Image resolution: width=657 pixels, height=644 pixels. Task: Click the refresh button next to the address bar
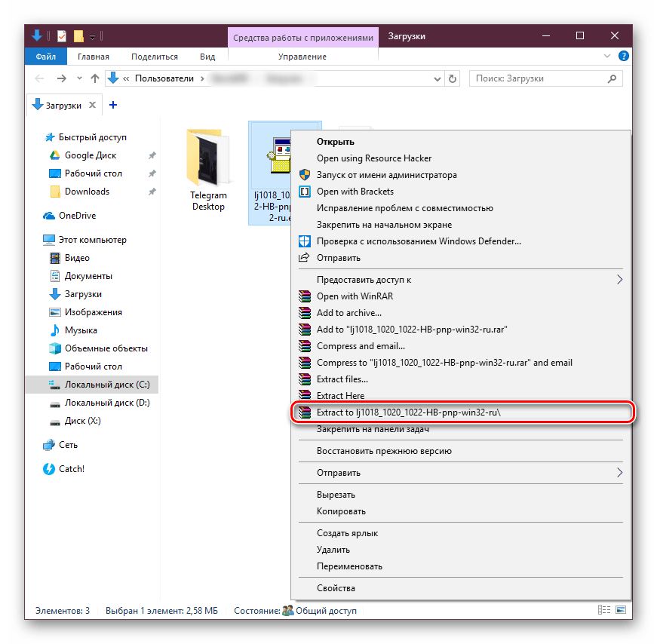(453, 78)
